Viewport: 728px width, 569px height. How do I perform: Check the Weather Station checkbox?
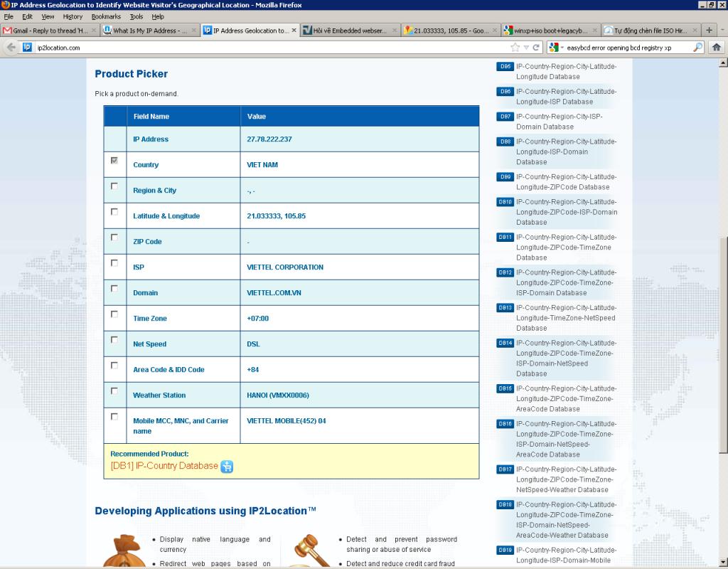click(114, 390)
